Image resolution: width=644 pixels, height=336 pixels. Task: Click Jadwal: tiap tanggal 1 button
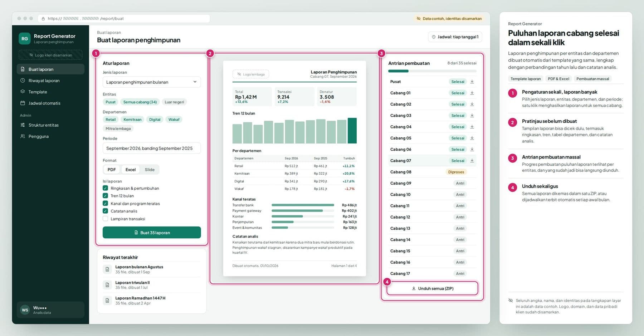(455, 37)
